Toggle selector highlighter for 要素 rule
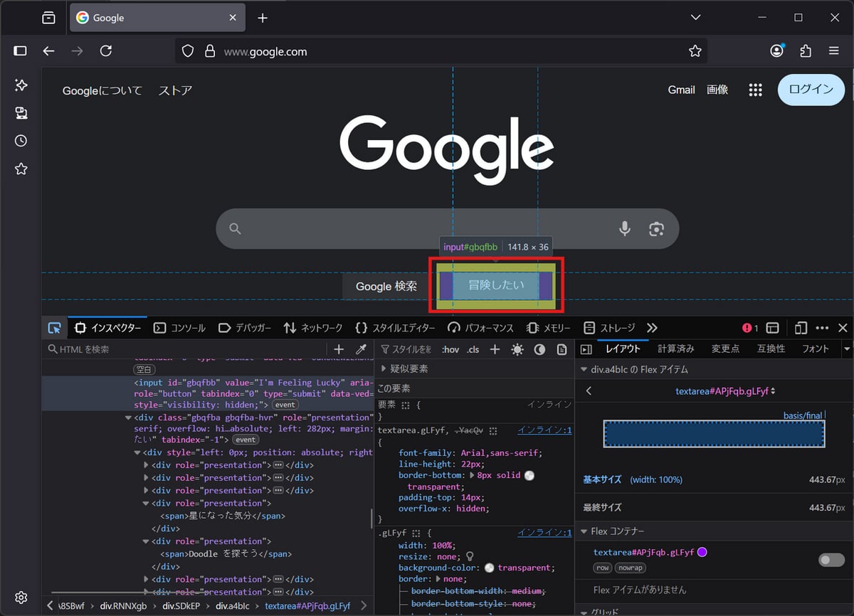The image size is (854, 616). [x=406, y=405]
